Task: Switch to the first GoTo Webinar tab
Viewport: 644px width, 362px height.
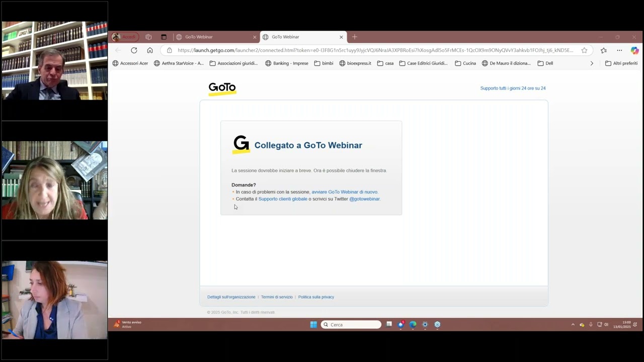Action: click(x=216, y=37)
